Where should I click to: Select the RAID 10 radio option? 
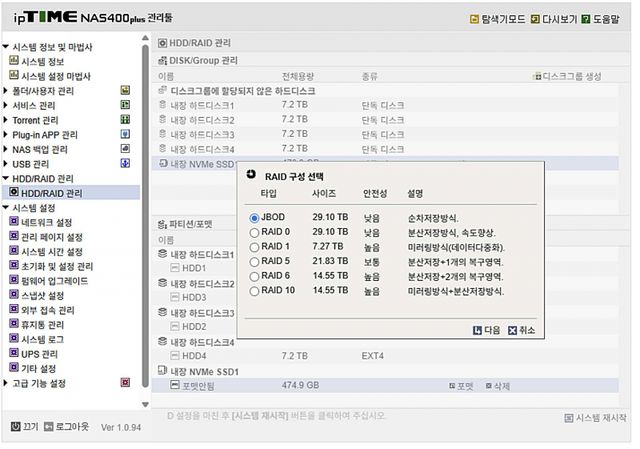point(255,291)
